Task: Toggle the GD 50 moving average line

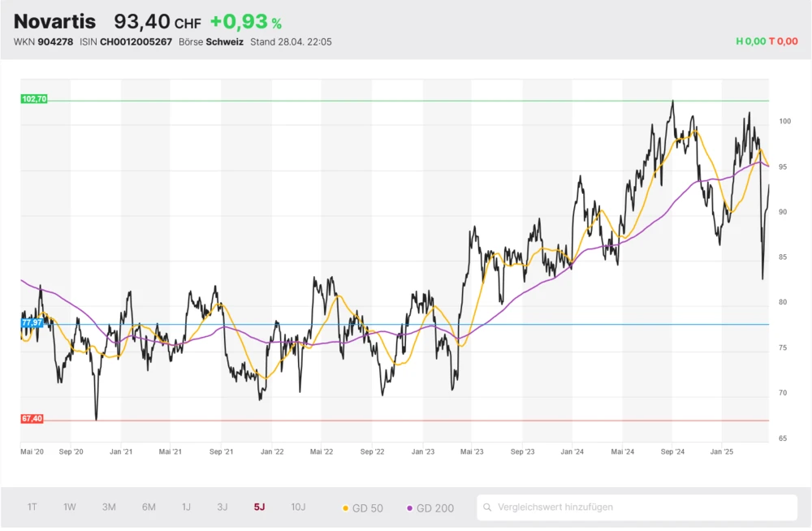Action: 363,508
